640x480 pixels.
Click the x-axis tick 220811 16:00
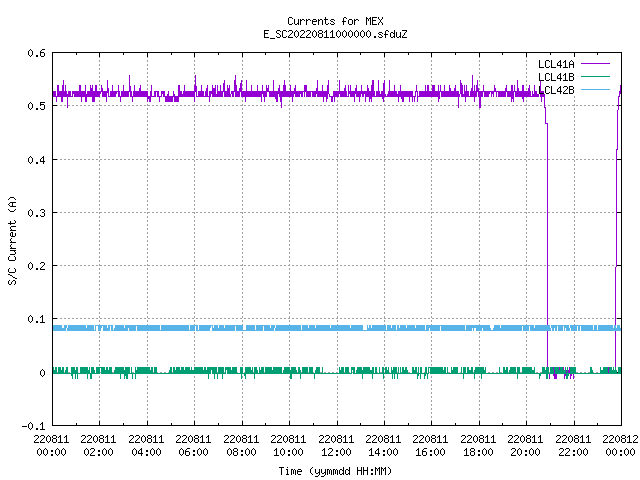click(430, 445)
